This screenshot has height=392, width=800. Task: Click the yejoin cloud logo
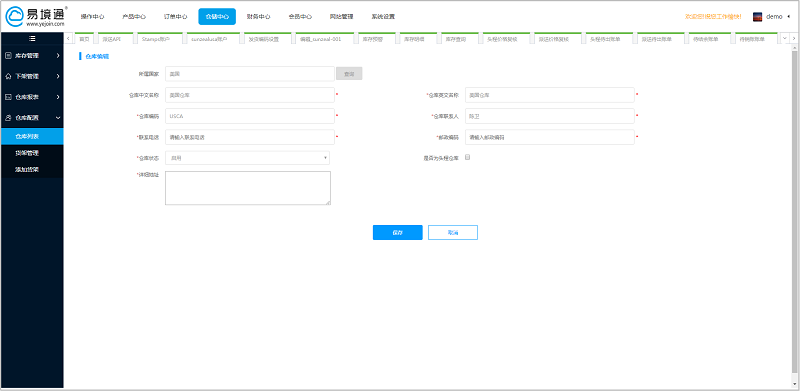pyautogui.click(x=14, y=16)
